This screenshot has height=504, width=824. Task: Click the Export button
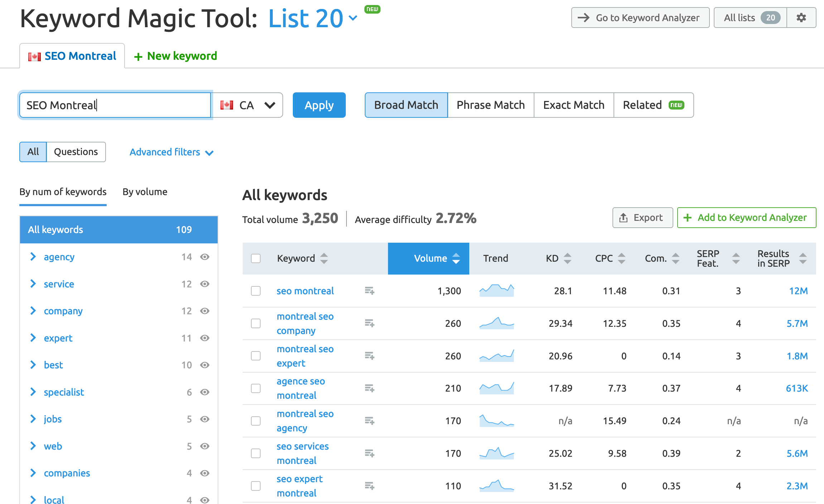pyautogui.click(x=643, y=218)
